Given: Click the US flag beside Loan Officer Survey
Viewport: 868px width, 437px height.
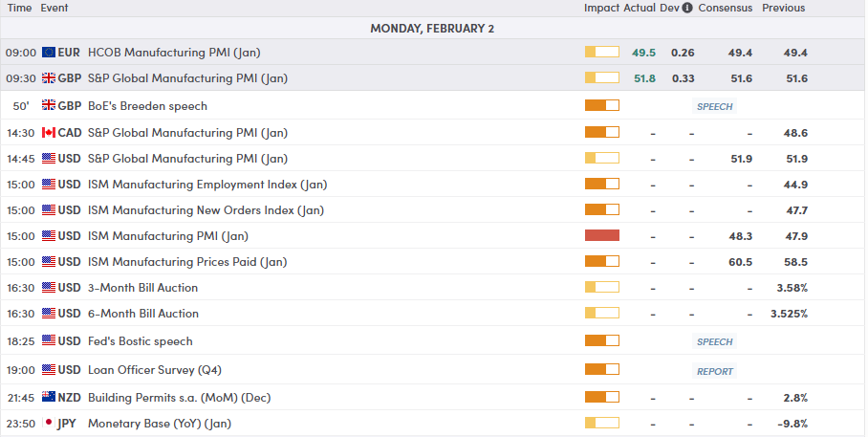Looking at the screenshot, I should pyautogui.click(x=49, y=370).
